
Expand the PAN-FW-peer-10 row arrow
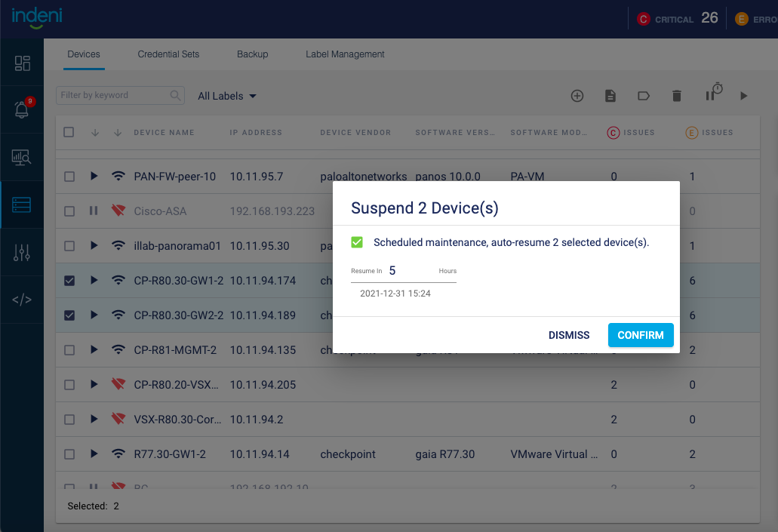click(x=94, y=176)
